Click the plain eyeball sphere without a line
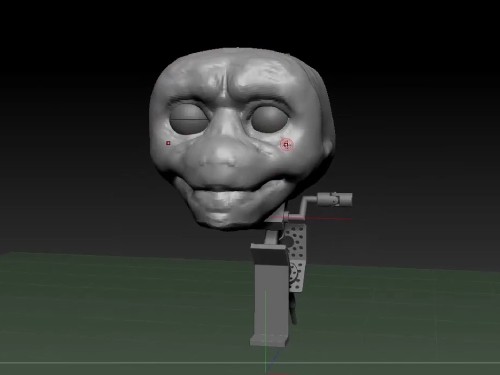500x375 pixels. pos(270,119)
